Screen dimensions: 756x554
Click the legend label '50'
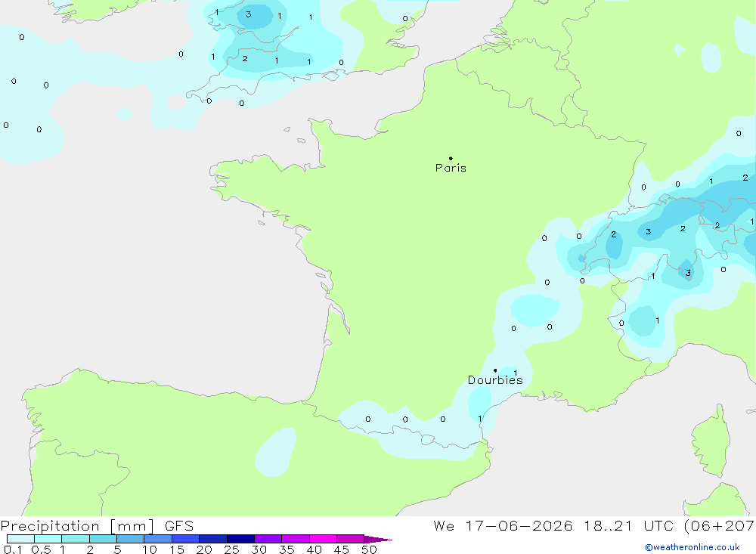pyautogui.click(x=370, y=549)
